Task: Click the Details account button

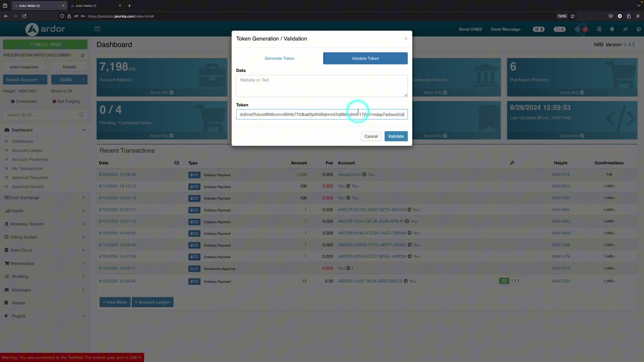Action: tap(69, 67)
